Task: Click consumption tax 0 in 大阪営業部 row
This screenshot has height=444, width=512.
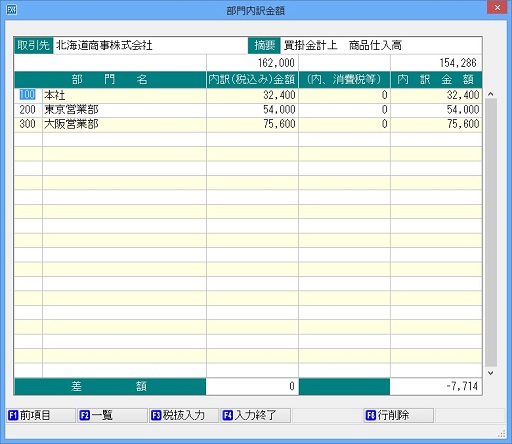Action: (x=344, y=124)
